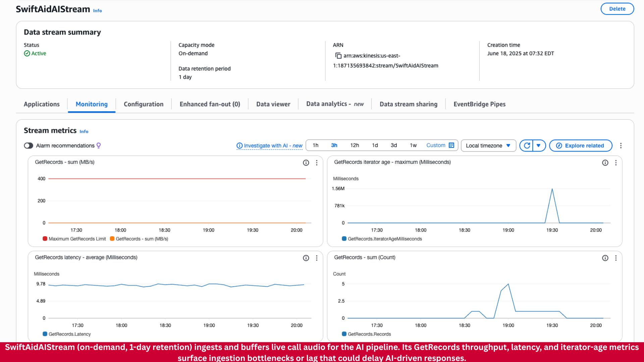Open kebab menu on iterator age chart
The height and width of the screenshot is (362, 644).
(616, 163)
